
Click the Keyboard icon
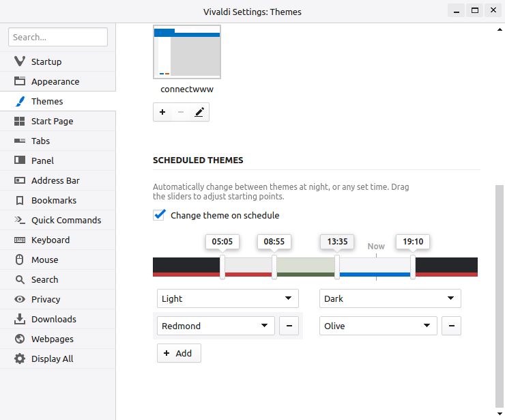pyautogui.click(x=20, y=240)
